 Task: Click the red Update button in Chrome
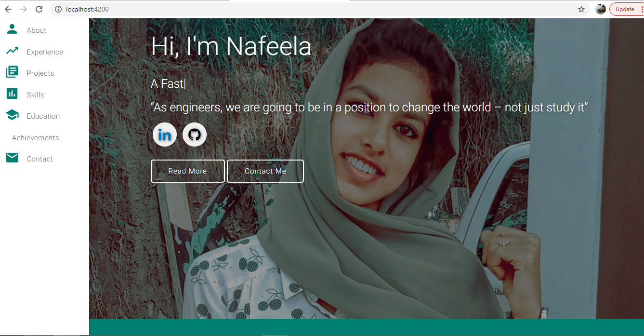[625, 9]
